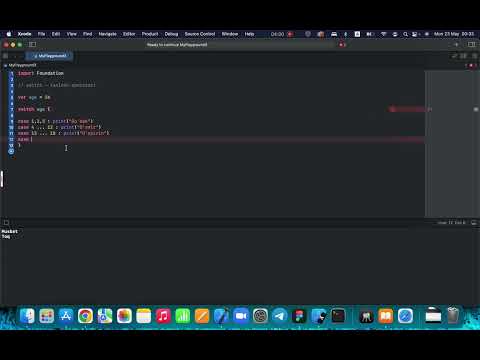480x360 pixels.
Task: Open Figma from the dock
Action: pyautogui.click(x=299, y=315)
